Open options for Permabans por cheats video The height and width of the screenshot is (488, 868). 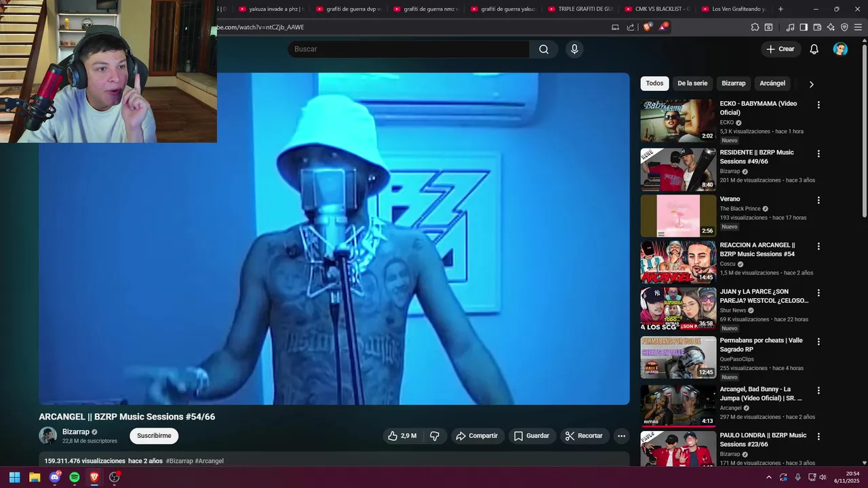click(818, 342)
